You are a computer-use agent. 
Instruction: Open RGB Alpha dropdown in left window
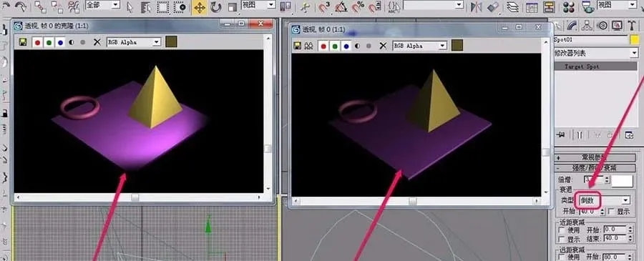click(134, 42)
